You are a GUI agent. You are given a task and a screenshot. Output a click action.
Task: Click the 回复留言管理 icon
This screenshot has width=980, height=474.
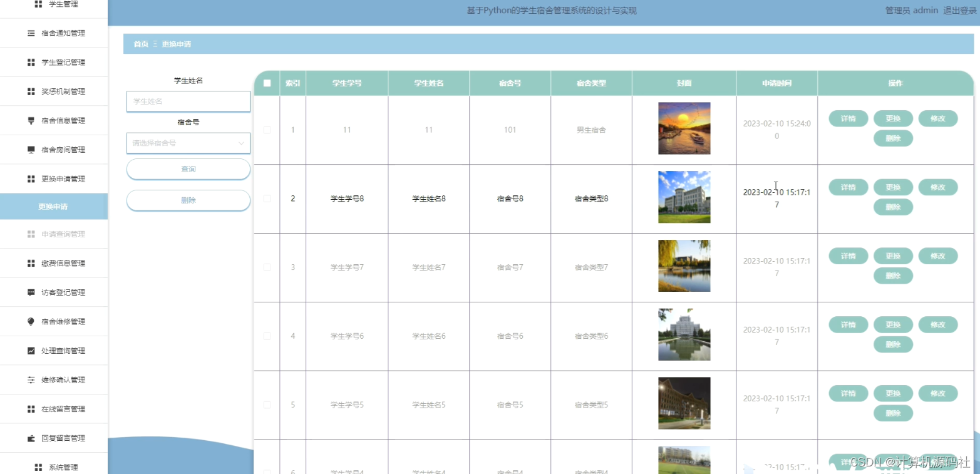tap(31, 438)
